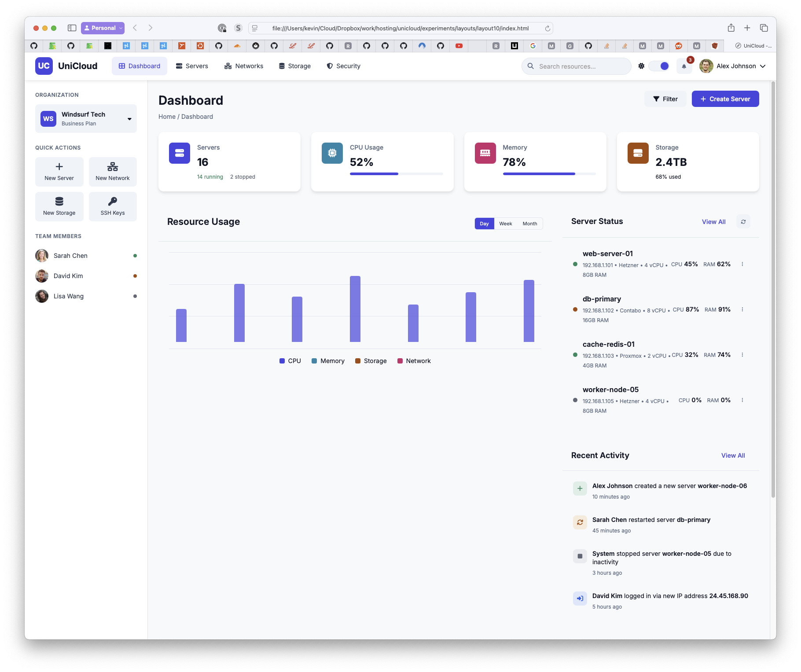This screenshot has height=672, width=801.
Task: Refresh the Server Status list
Action: [x=743, y=222]
